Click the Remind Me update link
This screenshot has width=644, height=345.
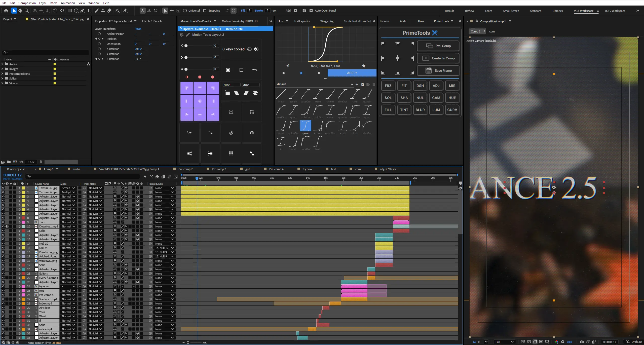click(x=234, y=29)
